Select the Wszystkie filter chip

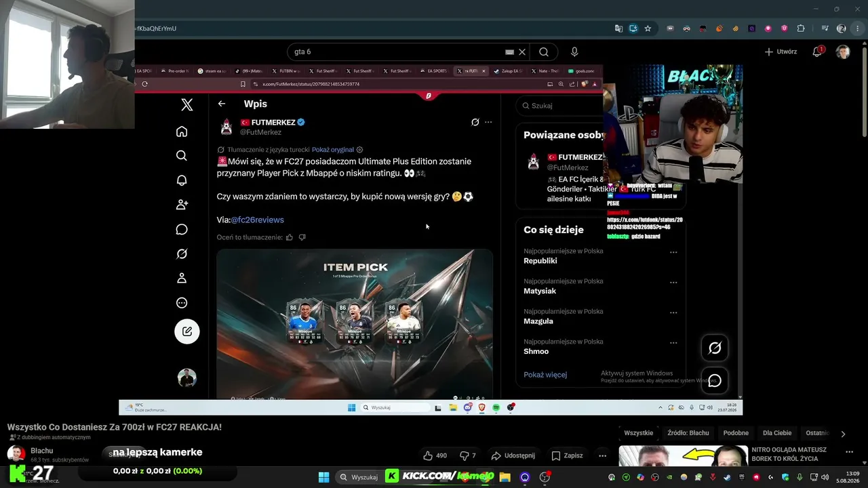coord(638,433)
